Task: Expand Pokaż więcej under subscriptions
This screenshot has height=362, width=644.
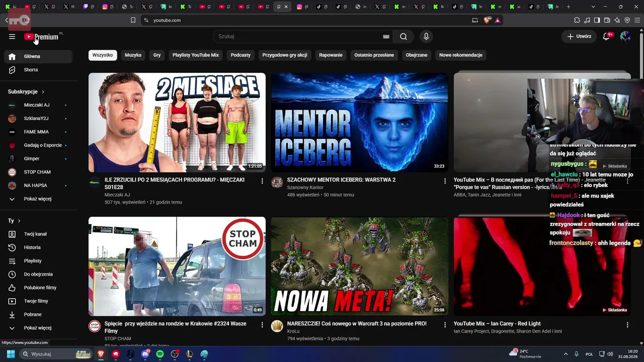Action: [38, 199]
